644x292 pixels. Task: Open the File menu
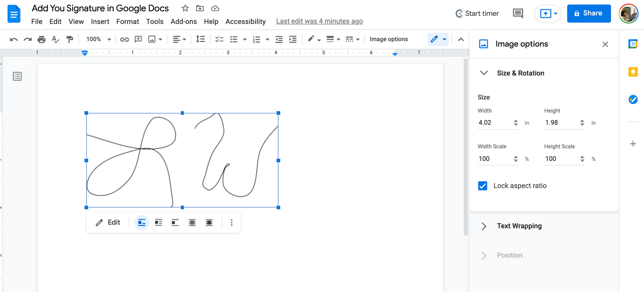tap(37, 22)
